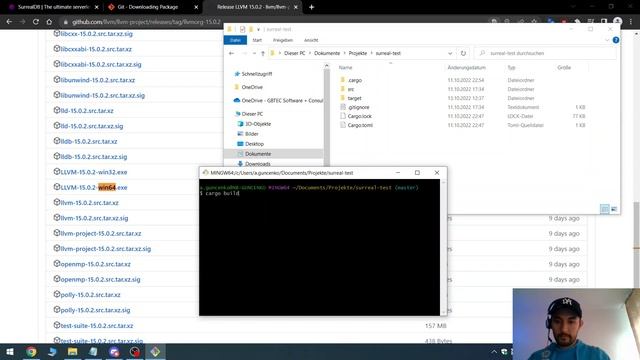Click the Chrome address bar with github.com URL
Image resolution: width=640 pixels, height=360 pixels.
pos(146,22)
